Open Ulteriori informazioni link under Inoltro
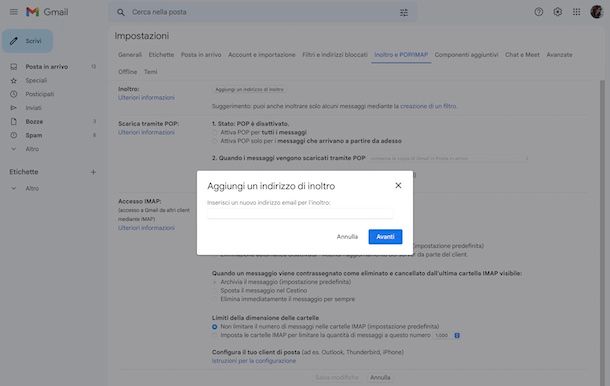610x386 pixels. [146, 98]
